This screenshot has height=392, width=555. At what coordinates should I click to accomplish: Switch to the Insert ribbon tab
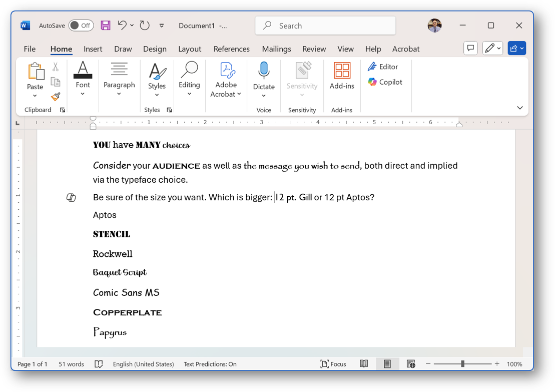[93, 49]
